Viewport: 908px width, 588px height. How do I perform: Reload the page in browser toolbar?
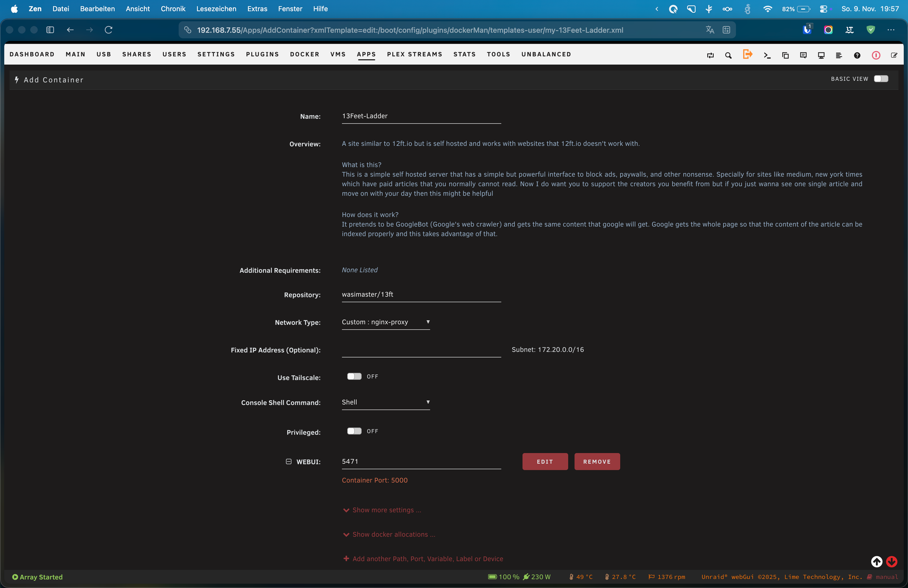coord(108,30)
